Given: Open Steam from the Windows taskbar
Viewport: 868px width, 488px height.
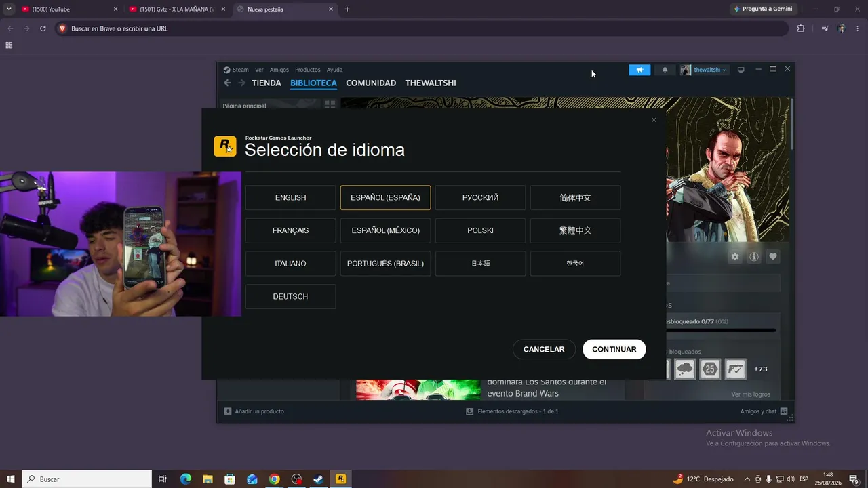Looking at the screenshot, I should click(318, 479).
